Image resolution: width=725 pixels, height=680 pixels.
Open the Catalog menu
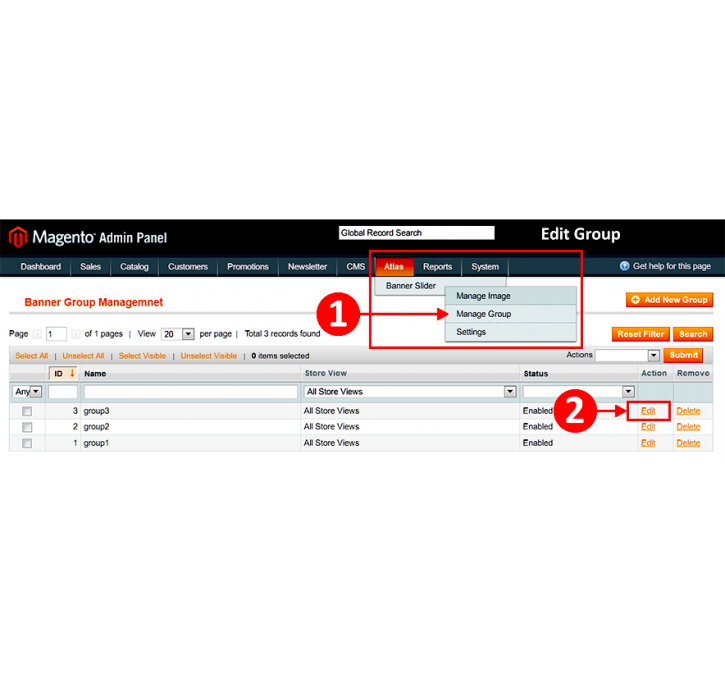[134, 267]
